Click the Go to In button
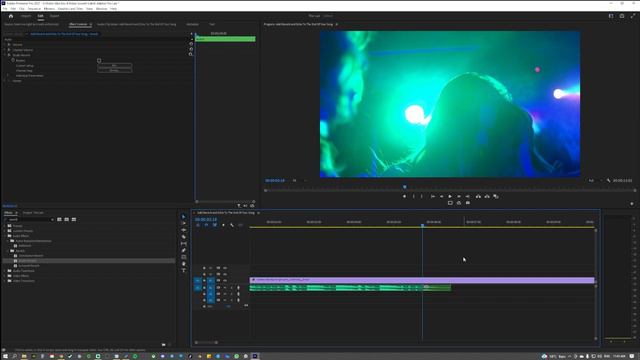 (x=433, y=196)
